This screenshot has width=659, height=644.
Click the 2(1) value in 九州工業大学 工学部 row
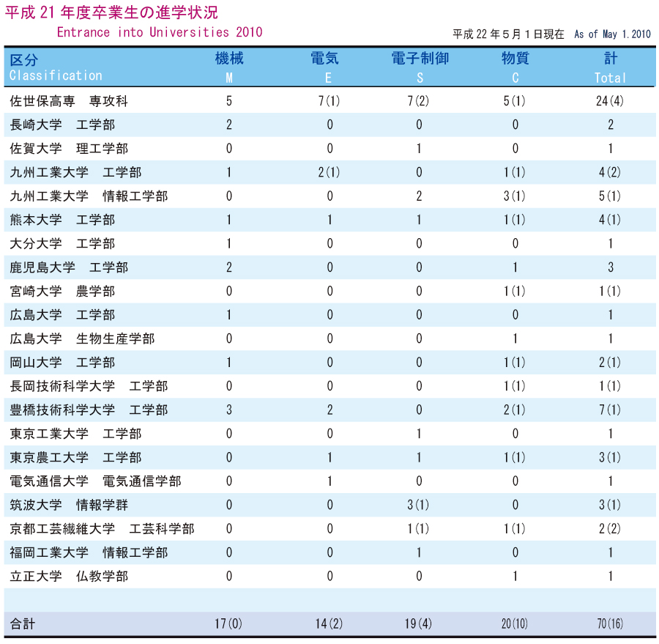[329, 172]
